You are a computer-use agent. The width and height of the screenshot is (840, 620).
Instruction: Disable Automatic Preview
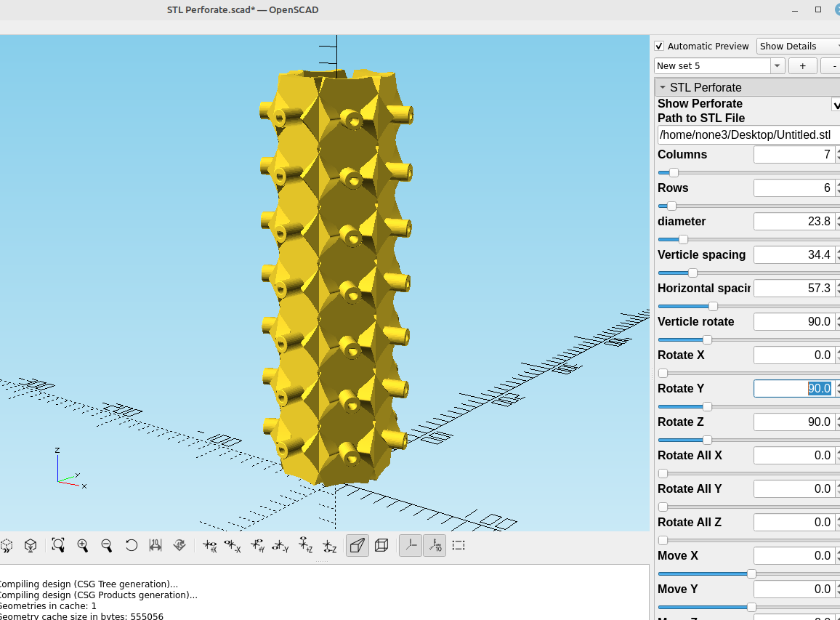click(659, 46)
